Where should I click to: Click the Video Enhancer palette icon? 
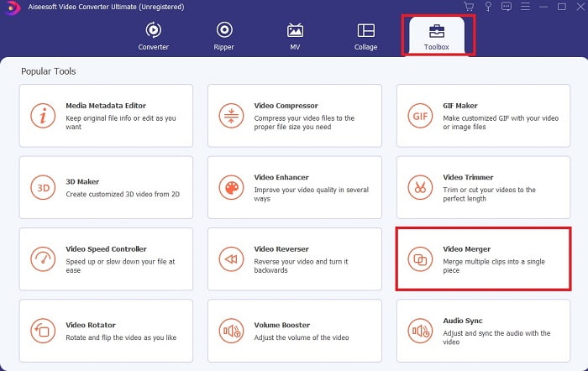pos(231,187)
